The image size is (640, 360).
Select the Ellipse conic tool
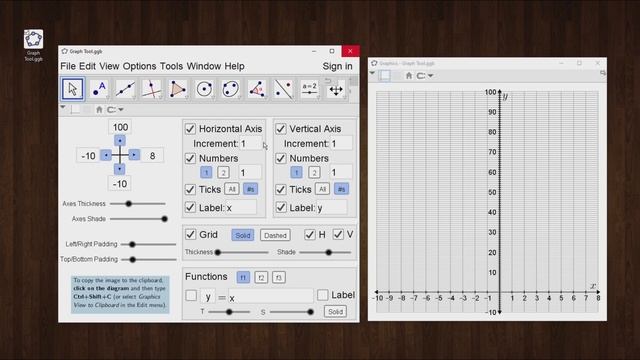click(x=230, y=89)
